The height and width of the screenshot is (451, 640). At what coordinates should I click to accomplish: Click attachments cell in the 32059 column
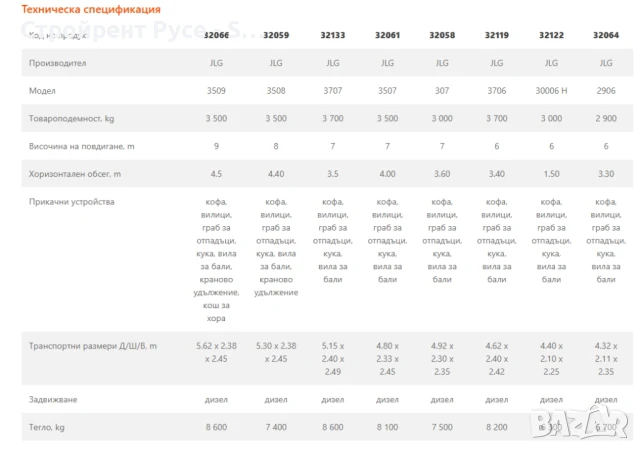pos(276,247)
